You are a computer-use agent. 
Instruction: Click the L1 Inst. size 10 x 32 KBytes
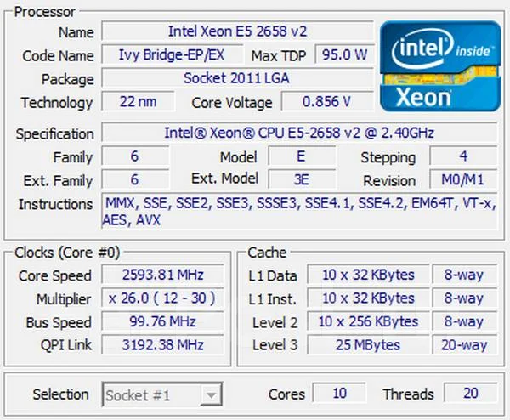coord(368,298)
